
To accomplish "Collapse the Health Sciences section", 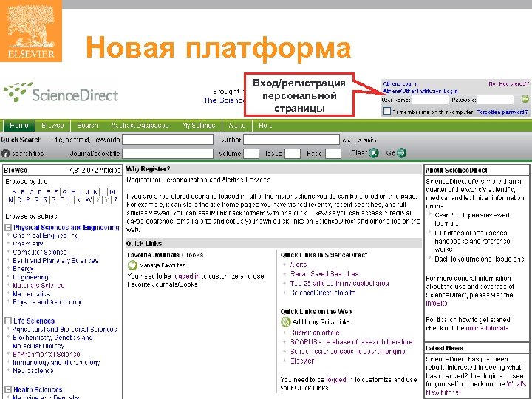I will click(x=8, y=390).
